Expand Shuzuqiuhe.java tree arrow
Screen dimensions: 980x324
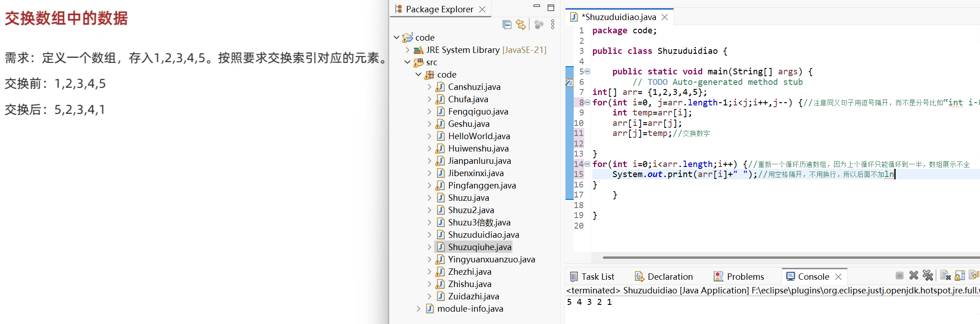429,247
